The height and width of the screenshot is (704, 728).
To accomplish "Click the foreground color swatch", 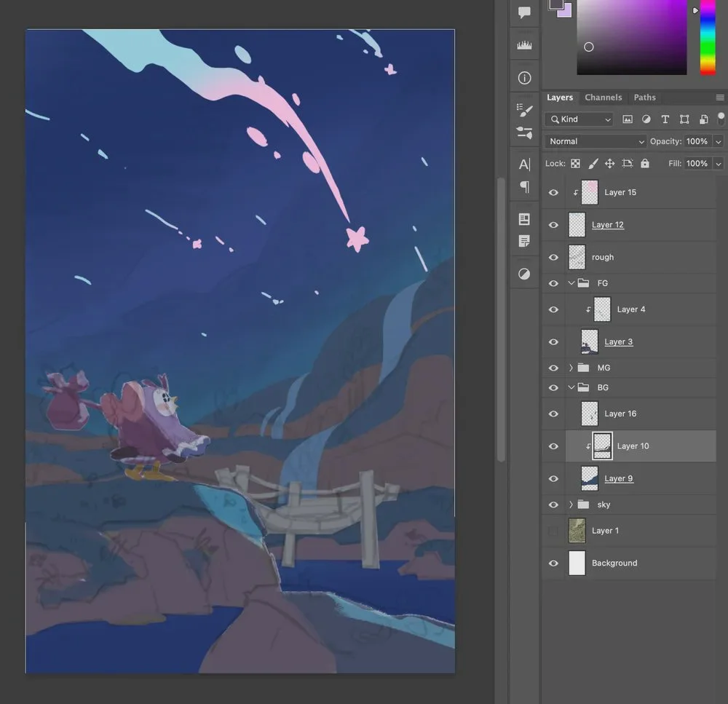I will click(555, 4).
